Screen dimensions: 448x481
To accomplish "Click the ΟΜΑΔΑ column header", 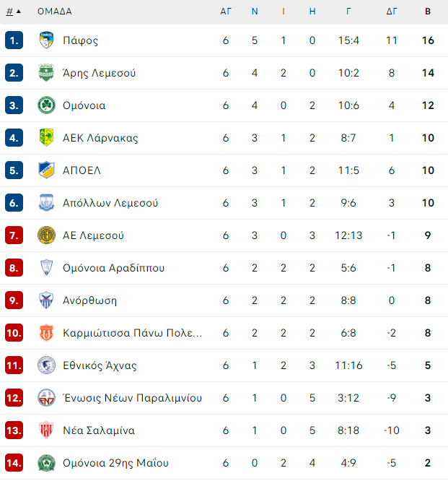I will (x=55, y=12).
